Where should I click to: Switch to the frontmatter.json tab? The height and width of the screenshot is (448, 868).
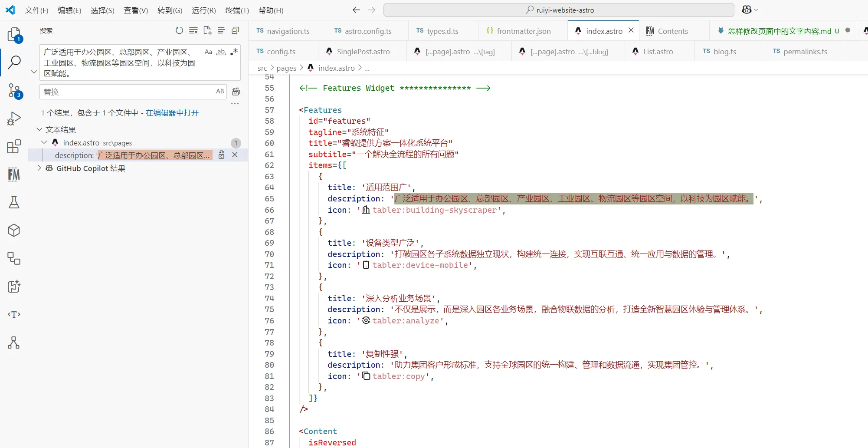(x=523, y=31)
